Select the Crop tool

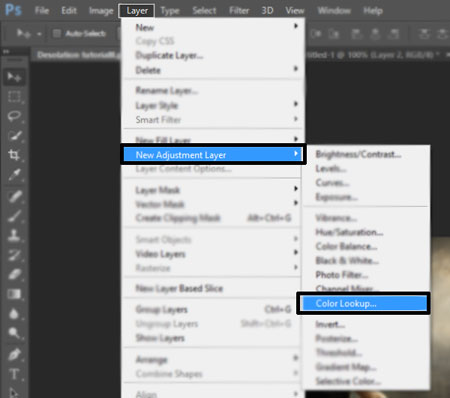pos(14,155)
